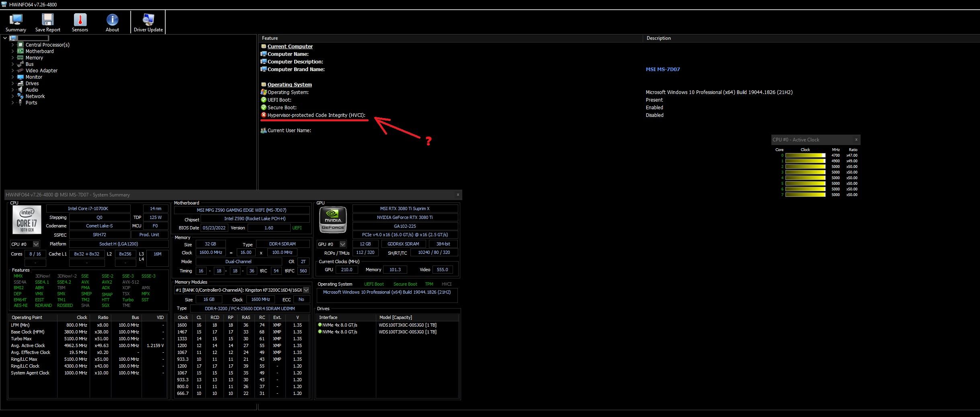This screenshot has width=980, height=417.
Task: Click the HVCI red cross icon
Action: (264, 115)
